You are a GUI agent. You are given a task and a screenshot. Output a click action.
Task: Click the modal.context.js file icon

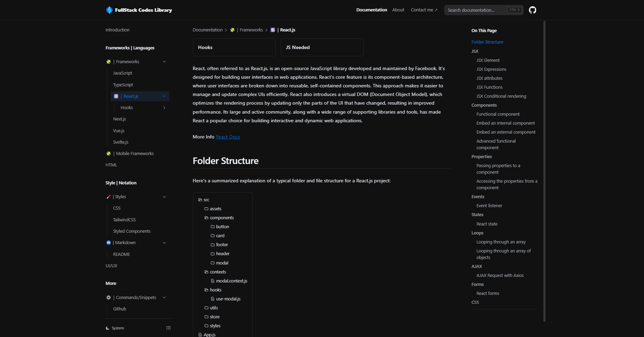[213, 281]
